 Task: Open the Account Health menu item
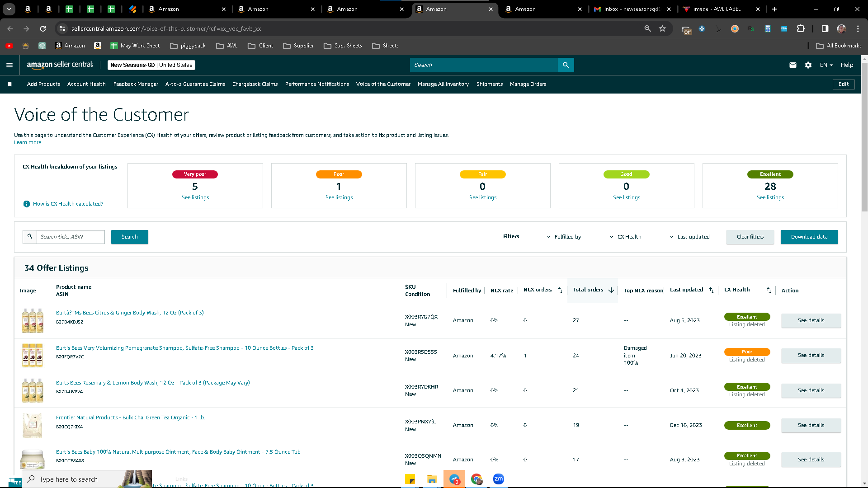86,84
